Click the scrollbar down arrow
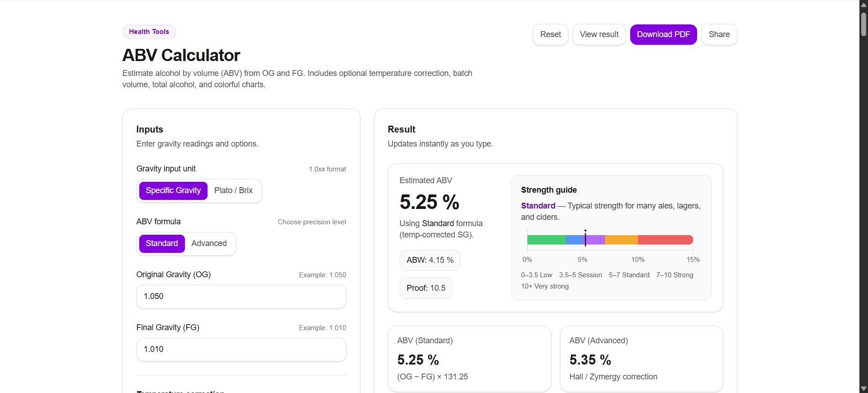 [863, 389]
